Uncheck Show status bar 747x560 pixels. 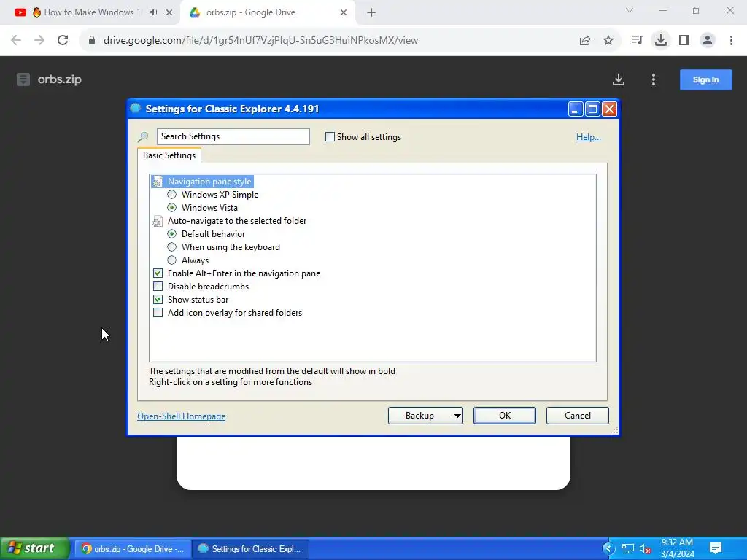point(158,300)
